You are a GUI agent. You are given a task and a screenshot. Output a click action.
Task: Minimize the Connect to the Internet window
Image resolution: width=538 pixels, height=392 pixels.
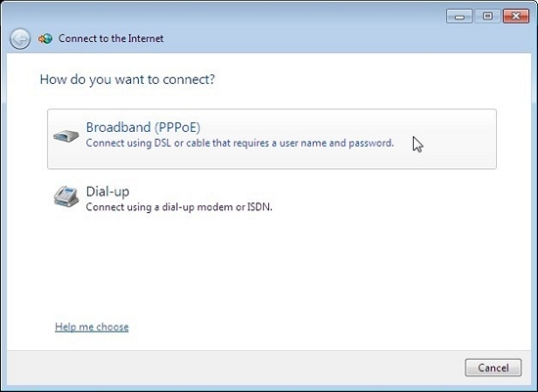click(x=460, y=16)
